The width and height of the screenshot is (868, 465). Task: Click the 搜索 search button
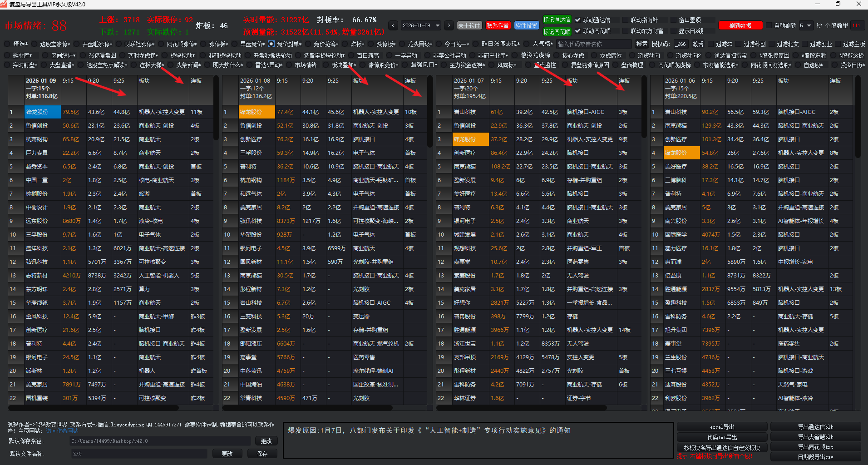tap(641, 44)
